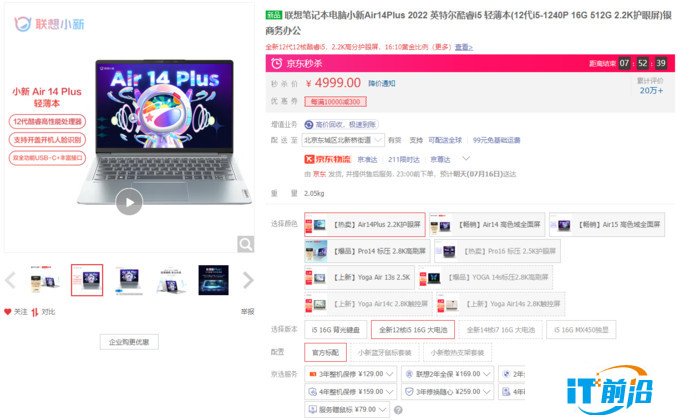Viewport: 700px width, 420px height.
Task: Click the 99元免基础运费 link
Action: (496, 140)
